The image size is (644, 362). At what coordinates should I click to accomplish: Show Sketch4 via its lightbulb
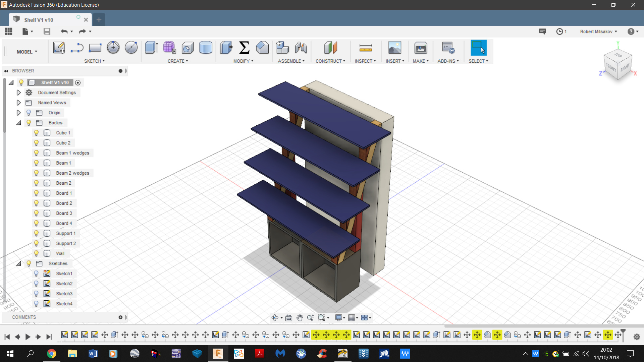(36, 304)
